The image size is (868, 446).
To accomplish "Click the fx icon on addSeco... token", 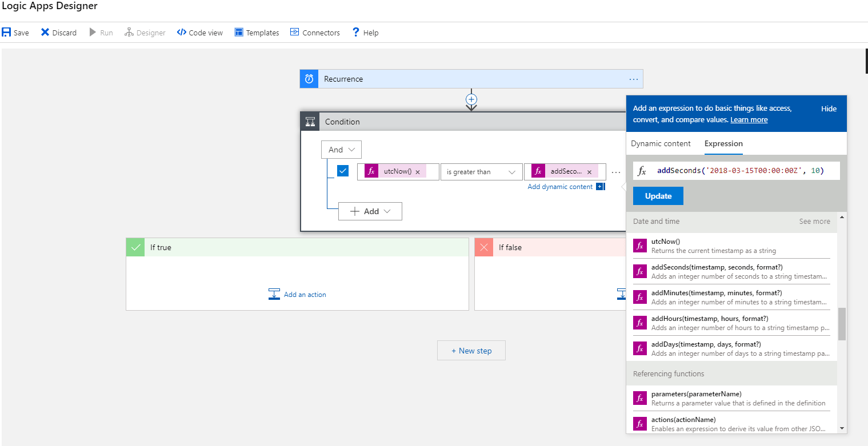I will [538, 171].
